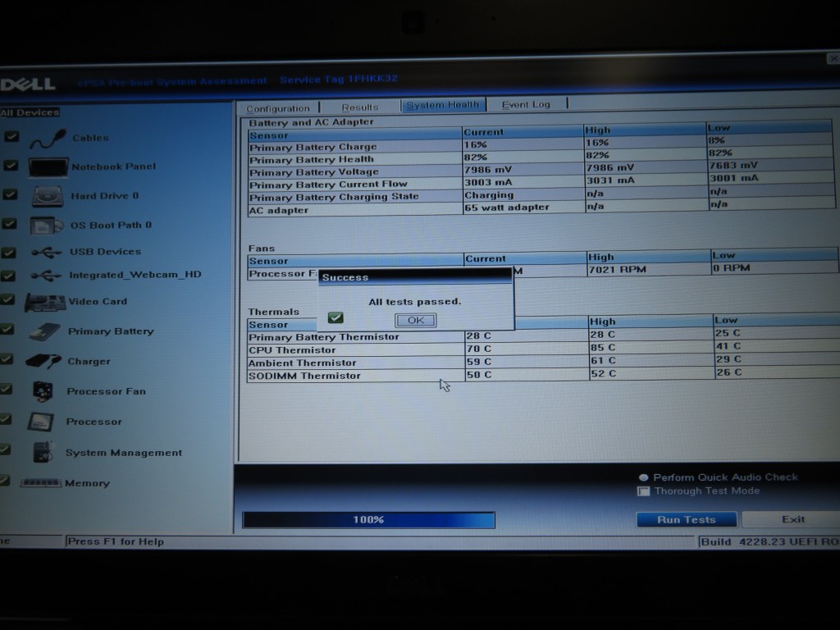Select the USB Devices icon
Screen dimensions: 840x630
point(46,252)
